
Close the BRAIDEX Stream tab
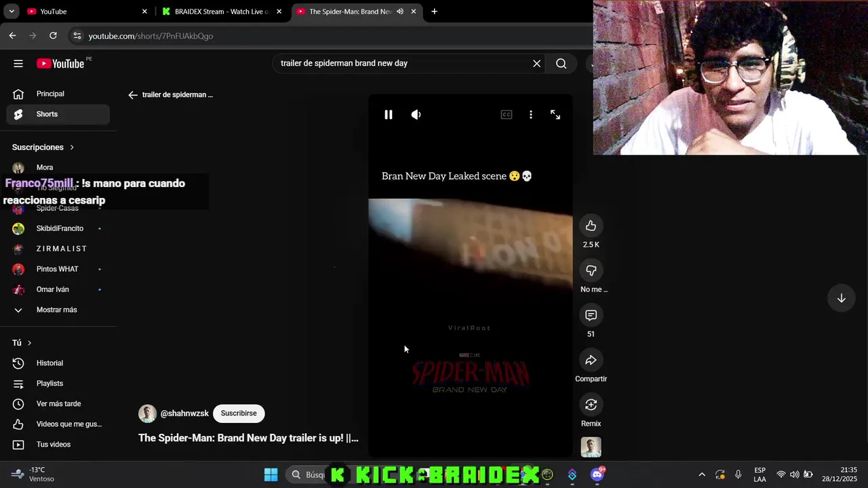click(279, 12)
